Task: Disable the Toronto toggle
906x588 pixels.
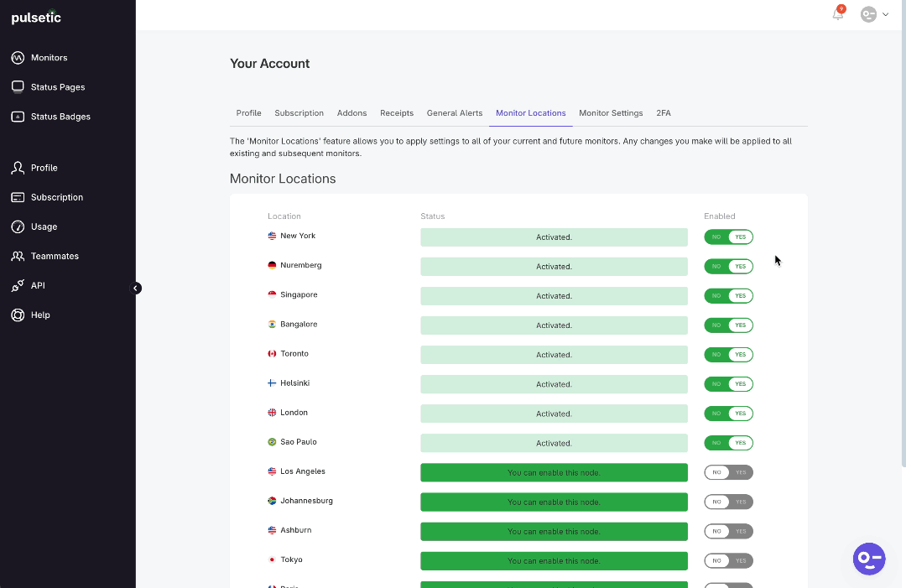Action: coord(728,355)
